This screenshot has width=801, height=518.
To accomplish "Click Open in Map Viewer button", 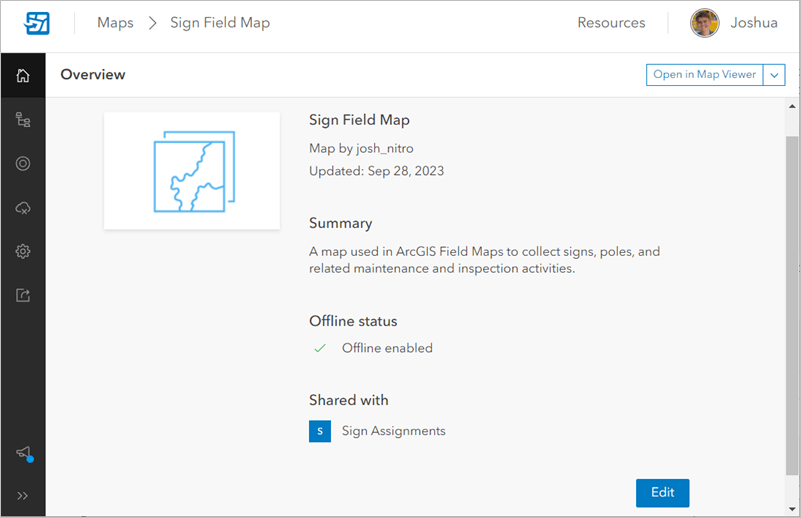I will pyautogui.click(x=704, y=75).
